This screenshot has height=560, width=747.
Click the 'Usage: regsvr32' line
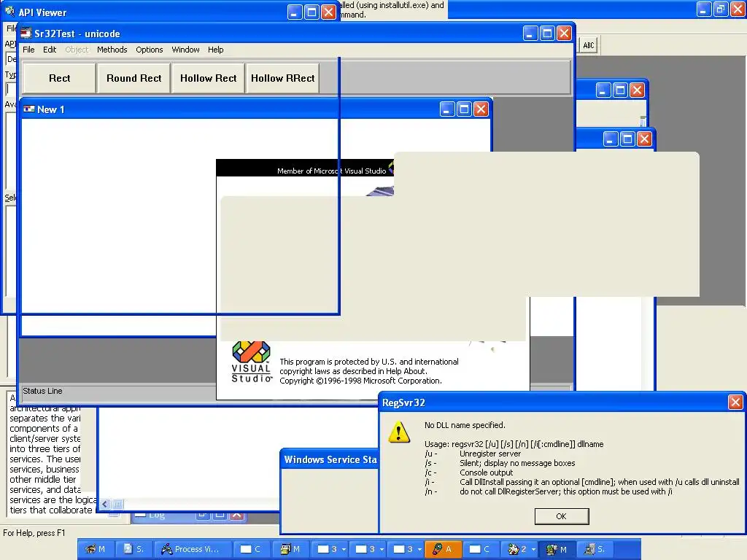click(514, 444)
